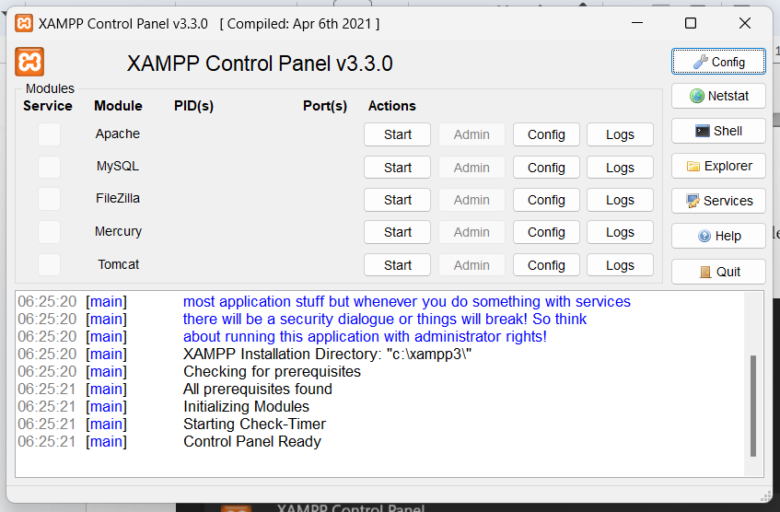The image size is (780, 512).
Task: Launch Shell from the terminal icon button
Action: click(718, 131)
